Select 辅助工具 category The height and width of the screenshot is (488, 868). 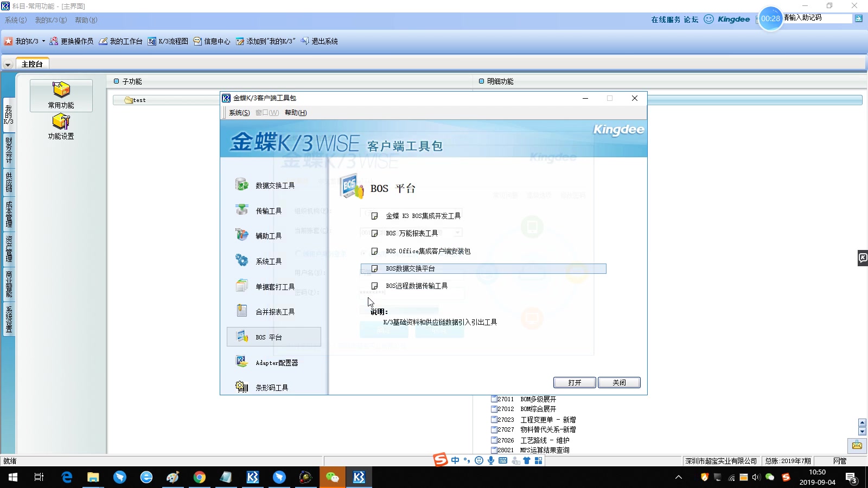pos(259,235)
